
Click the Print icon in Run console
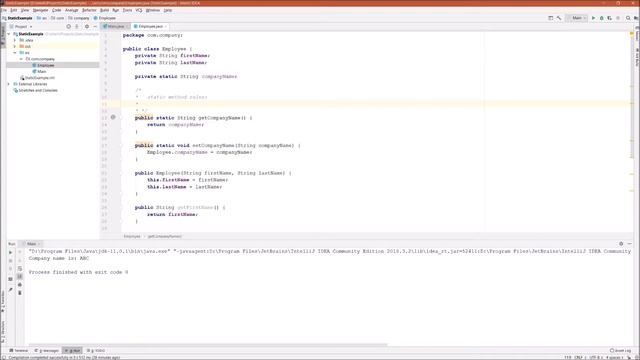point(20,285)
